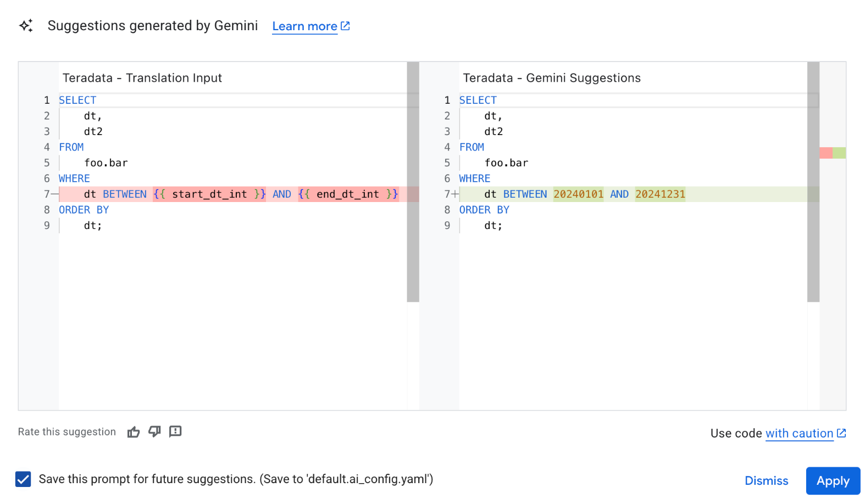The height and width of the screenshot is (504, 865).
Task: Click the Gemini Suggestions vertical scrollbar
Action: pos(813,181)
